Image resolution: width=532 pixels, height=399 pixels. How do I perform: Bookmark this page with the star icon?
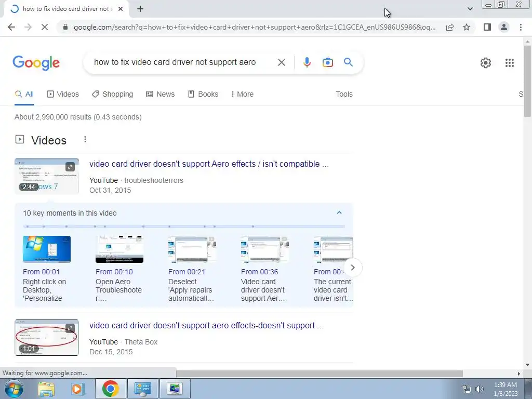click(x=467, y=27)
